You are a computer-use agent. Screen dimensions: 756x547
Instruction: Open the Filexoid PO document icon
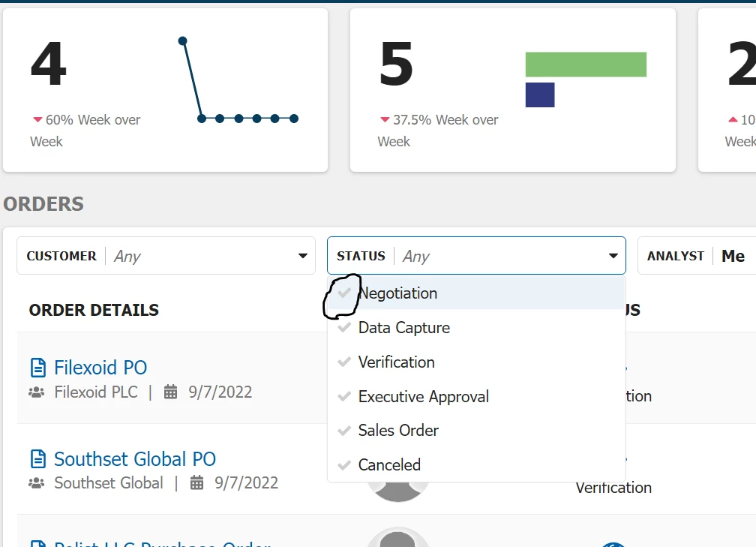point(38,368)
